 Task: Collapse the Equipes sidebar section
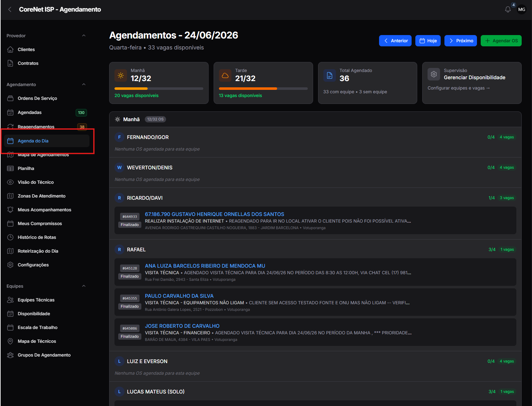pos(84,286)
